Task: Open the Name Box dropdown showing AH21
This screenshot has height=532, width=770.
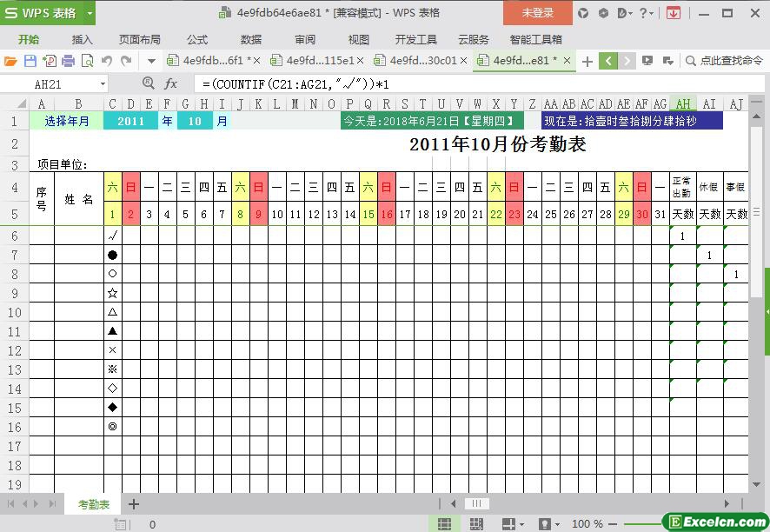Action: point(103,84)
